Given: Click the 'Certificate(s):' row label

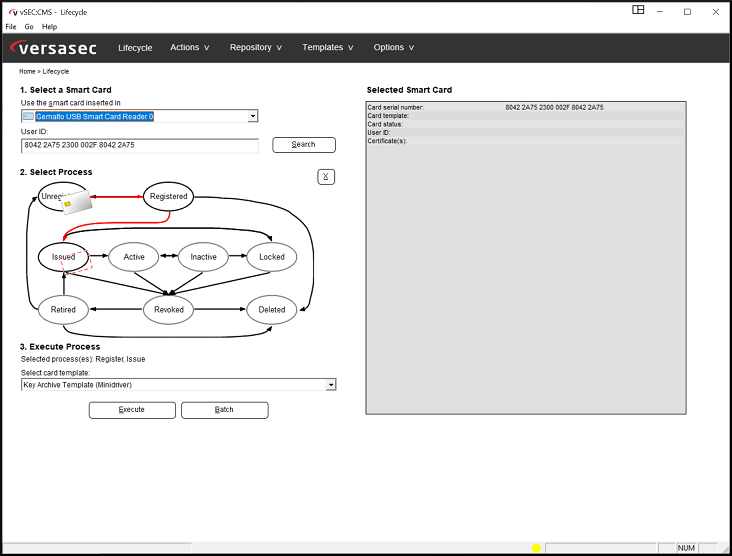Looking at the screenshot, I should click(387, 141).
